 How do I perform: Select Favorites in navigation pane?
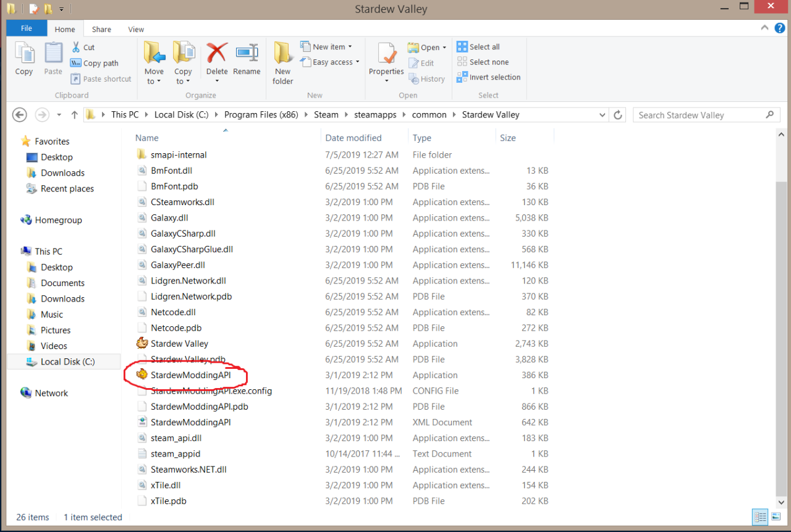(x=52, y=141)
